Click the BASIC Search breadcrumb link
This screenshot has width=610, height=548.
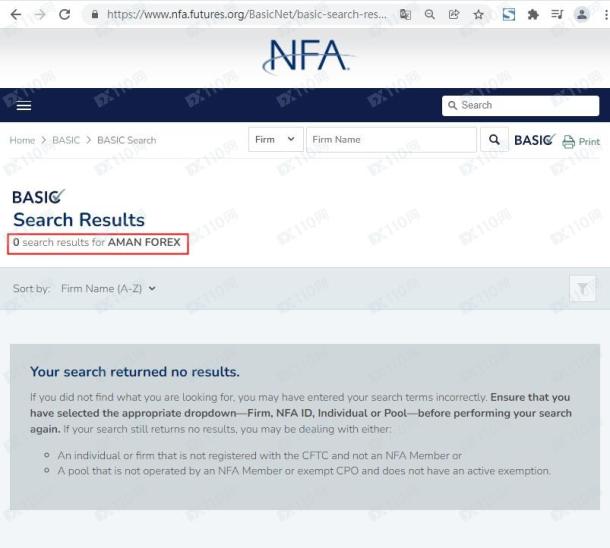127,140
